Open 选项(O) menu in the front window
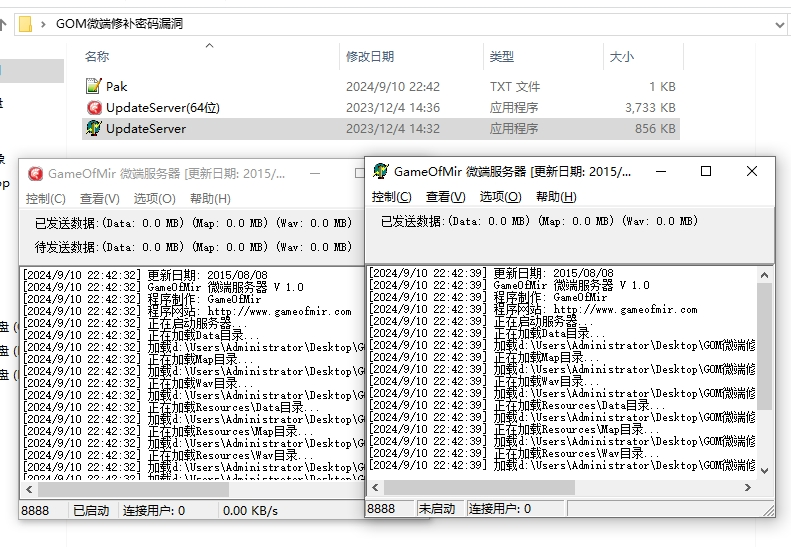This screenshot has width=791, height=547. coord(500,196)
